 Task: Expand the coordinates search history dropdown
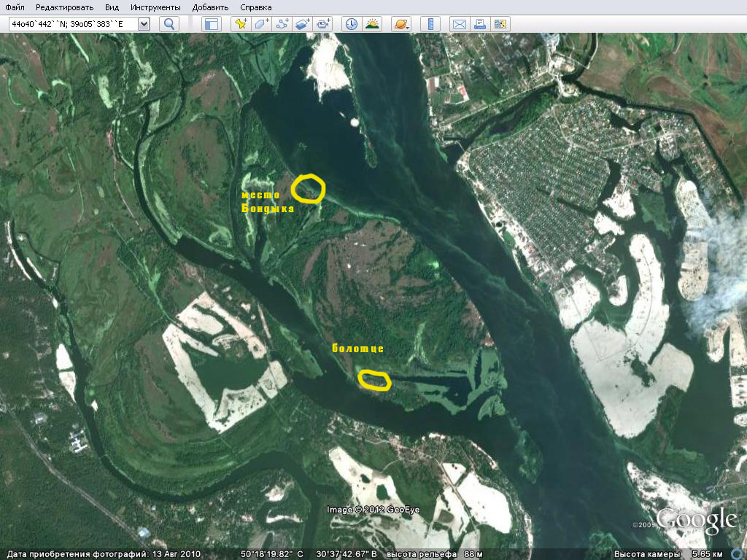pos(143,24)
